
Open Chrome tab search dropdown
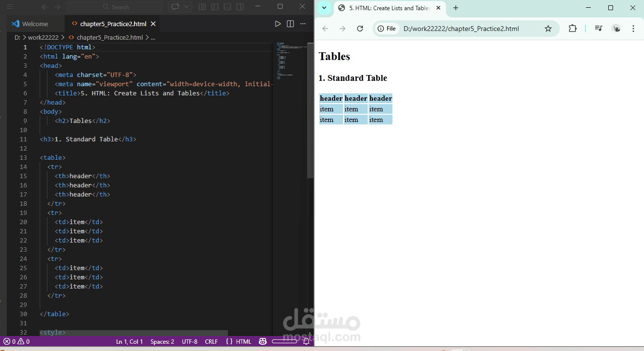pyautogui.click(x=323, y=8)
